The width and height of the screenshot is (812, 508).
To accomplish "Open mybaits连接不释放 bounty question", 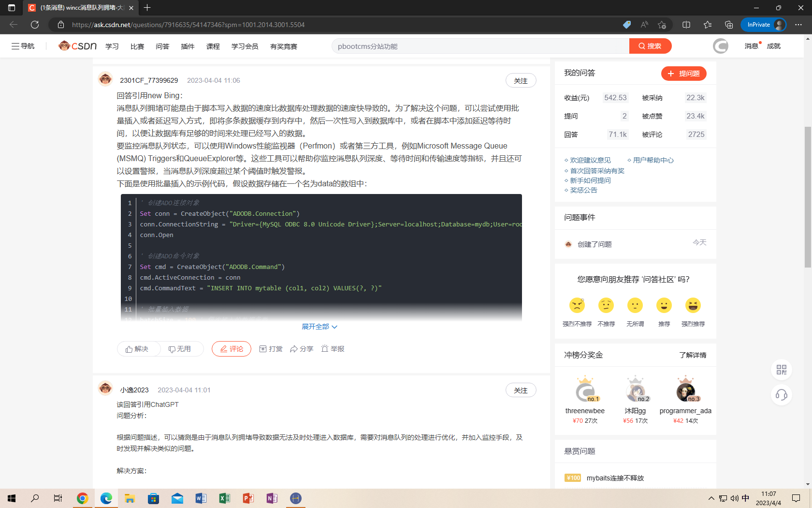I will (x=615, y=478).
